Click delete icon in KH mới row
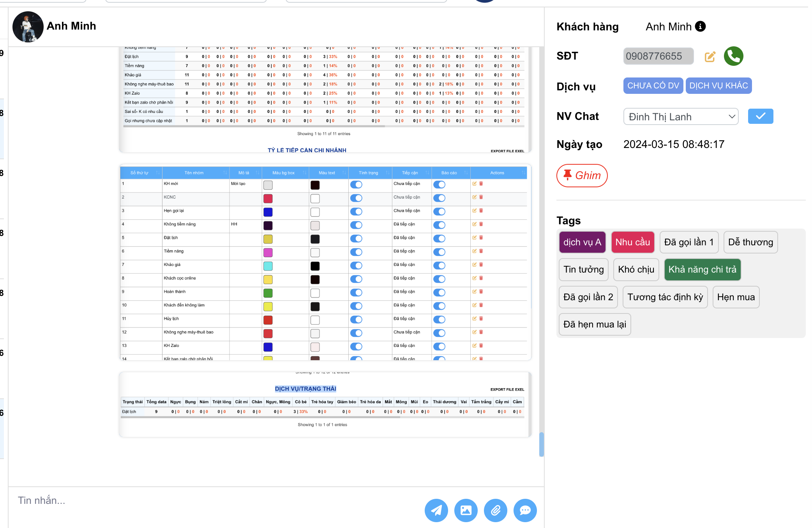The width and height of the screenshot is (812, 528). (x=481, y=184)
